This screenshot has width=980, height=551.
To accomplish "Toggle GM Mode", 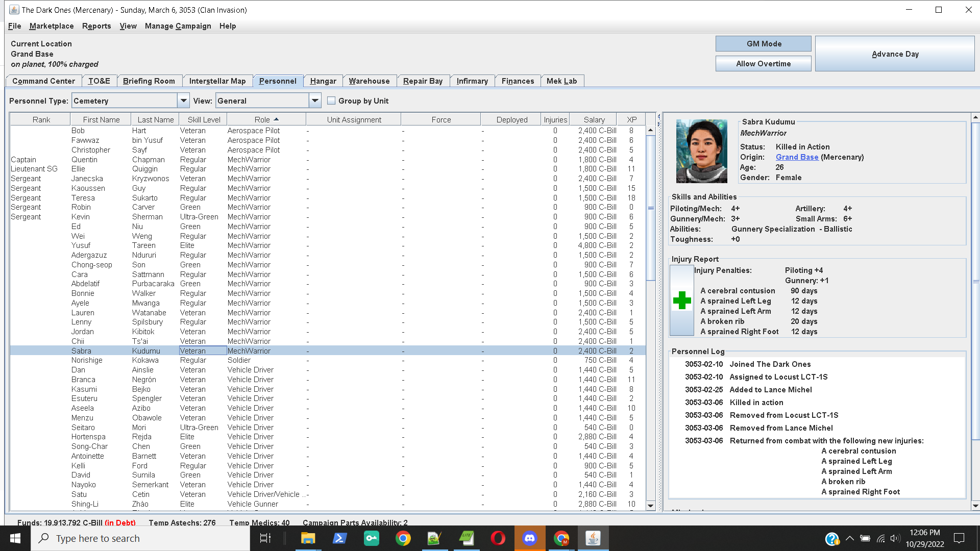I will [763, 43].
